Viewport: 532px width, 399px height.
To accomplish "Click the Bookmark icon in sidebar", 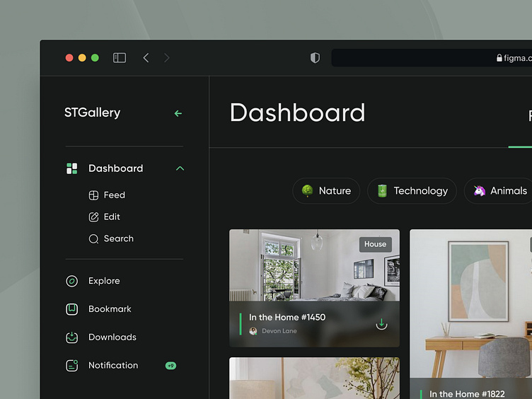I will tap(71, 309).
